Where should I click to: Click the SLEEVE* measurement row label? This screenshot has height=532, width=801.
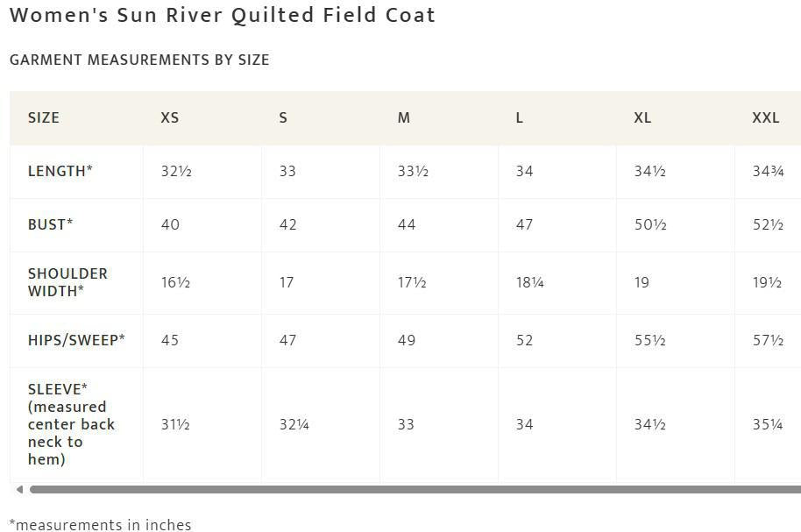(x=71, y=424)
